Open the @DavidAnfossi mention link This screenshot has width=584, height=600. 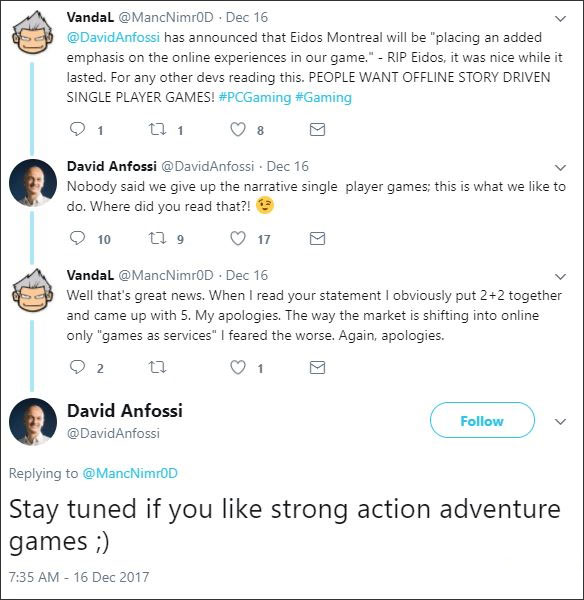click(x=113, y=38)
